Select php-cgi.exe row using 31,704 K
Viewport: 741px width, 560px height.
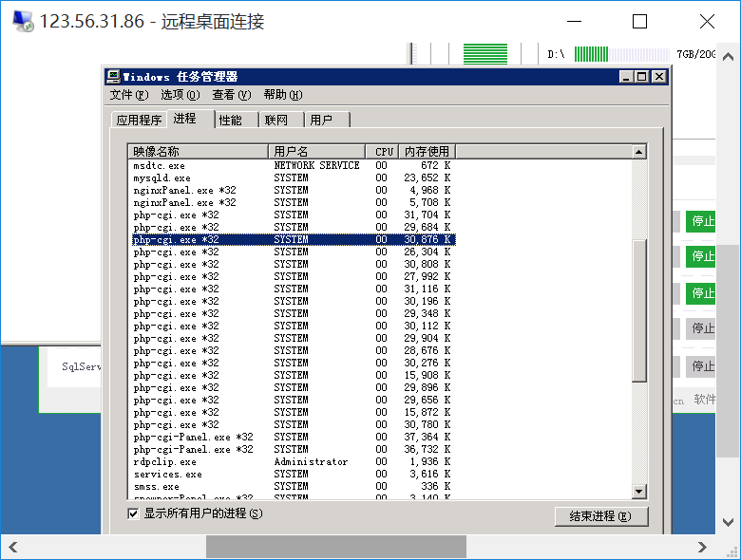tap(292, 215)
